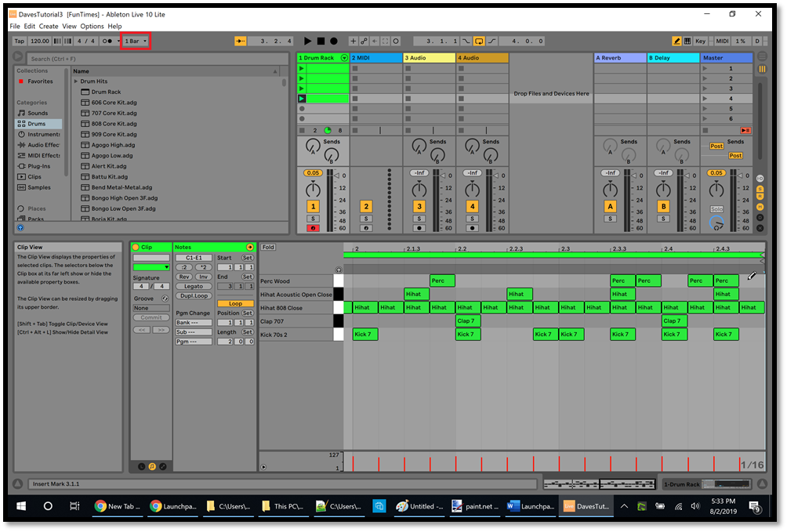Open the View menu
This screenshot has height=532, width=787.
[69, 26]
